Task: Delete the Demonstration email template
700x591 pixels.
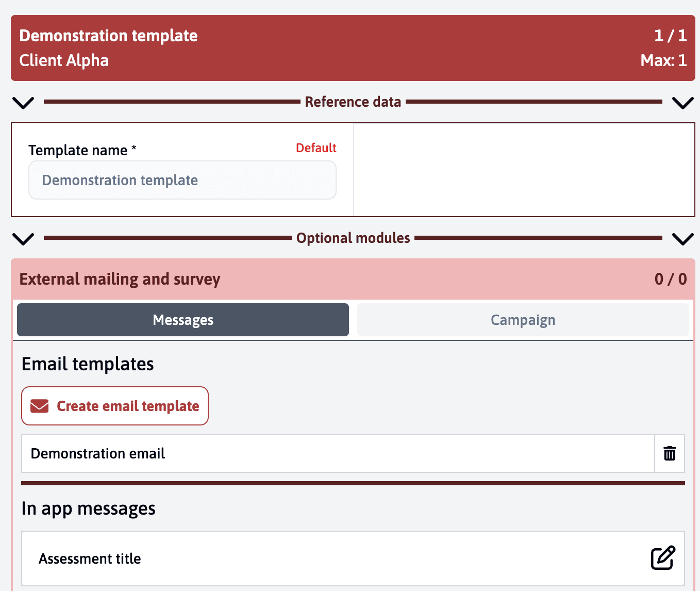Action: tap(669, 453)
